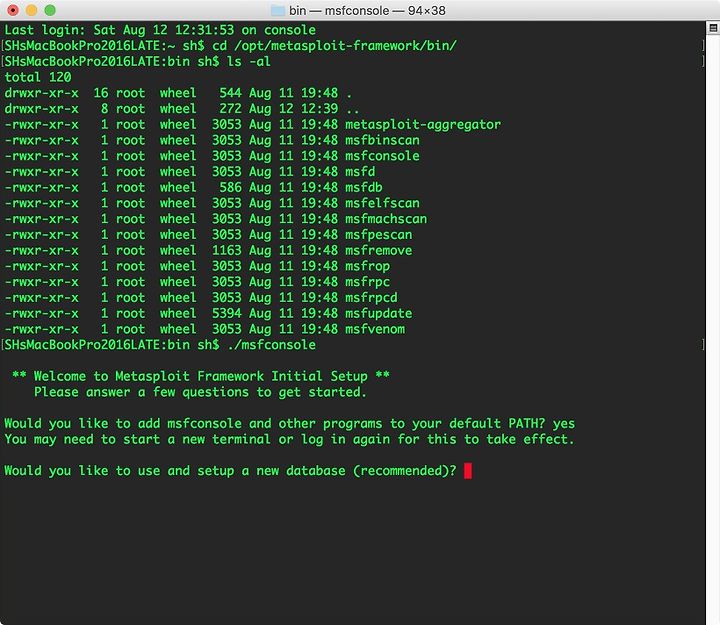Click the yellow minimize window button

(x=31, y=10)
